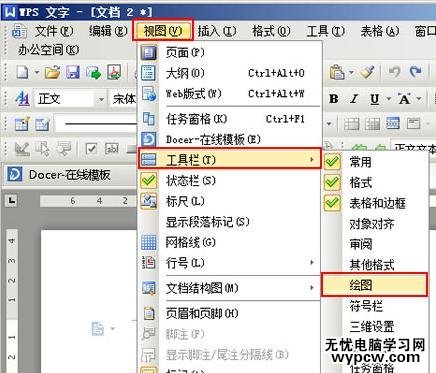Switch to Web版式(W) layout
Screen dimensions: 436x373
pos(230,94)
